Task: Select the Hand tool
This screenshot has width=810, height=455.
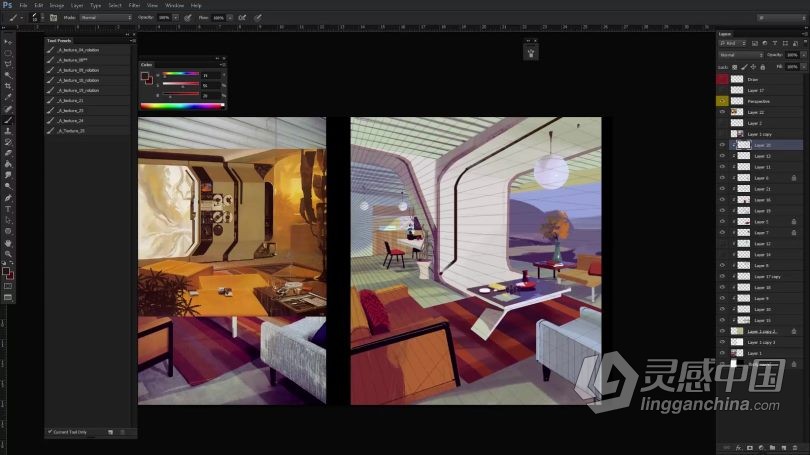Action: (8, 243)
